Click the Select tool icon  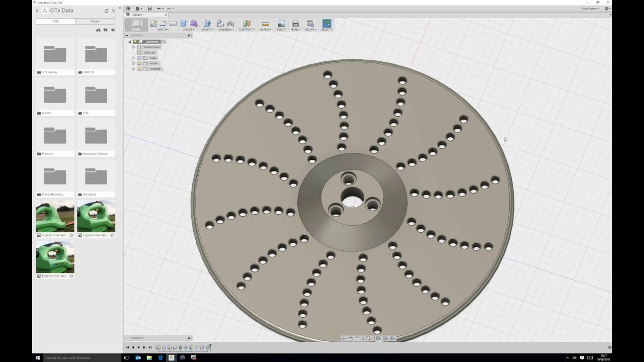click(327, 24)
